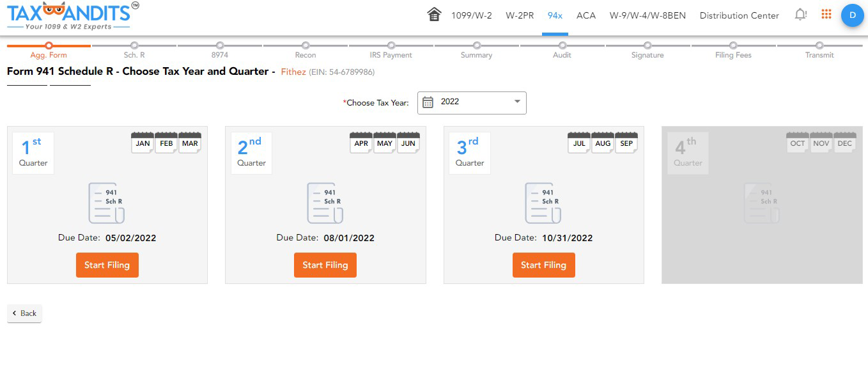The image size is (868, 378).
Task: Open notifications via the bell icon
Action: tap(800, 13)
